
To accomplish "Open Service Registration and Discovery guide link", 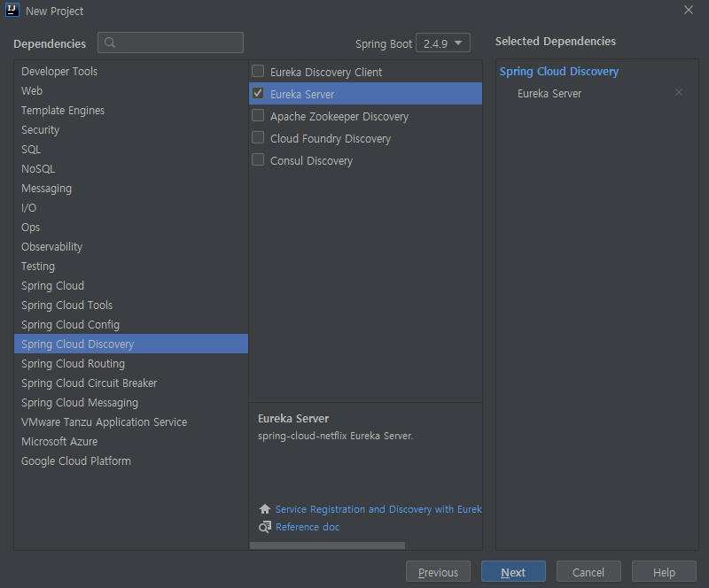I will coord(378,509).
